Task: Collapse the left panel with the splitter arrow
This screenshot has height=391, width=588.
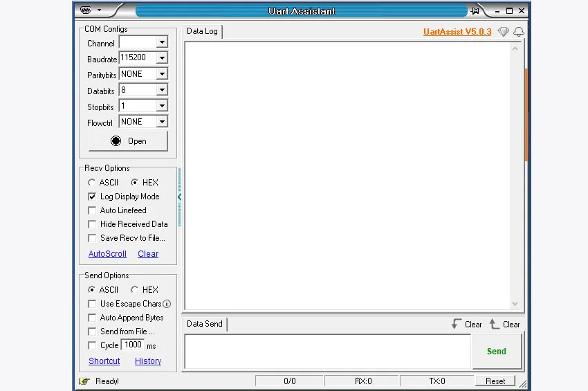Action: 180,197
